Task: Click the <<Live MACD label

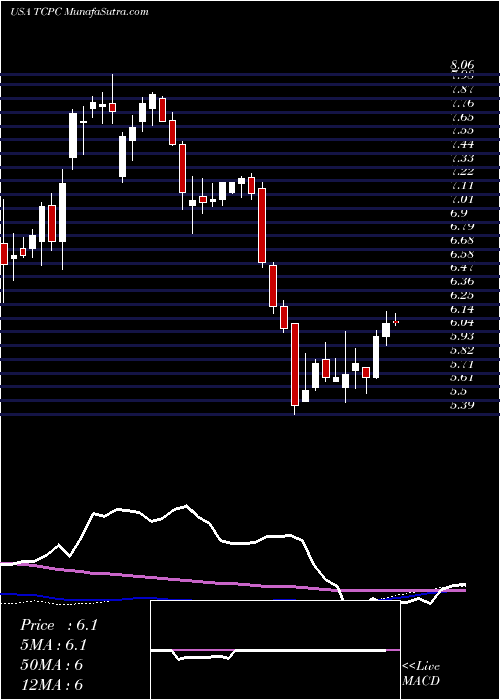Action: (x=421, y=674)
